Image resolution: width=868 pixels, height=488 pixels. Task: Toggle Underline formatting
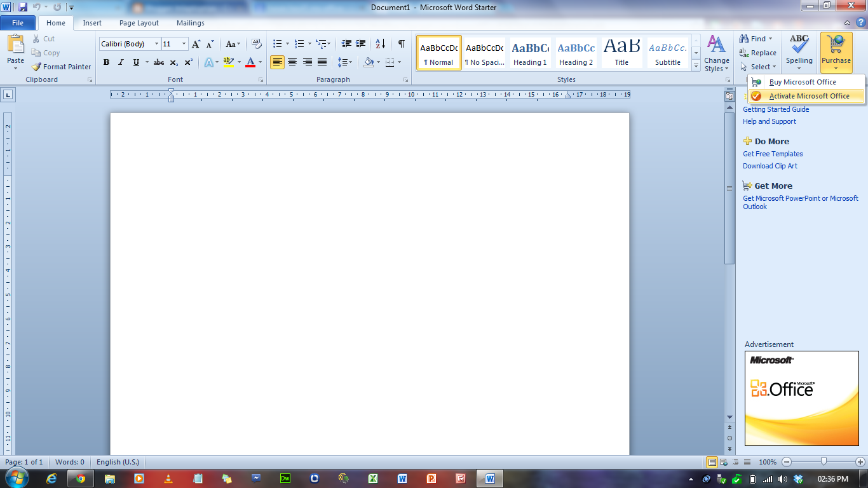(x=136, y=62)
